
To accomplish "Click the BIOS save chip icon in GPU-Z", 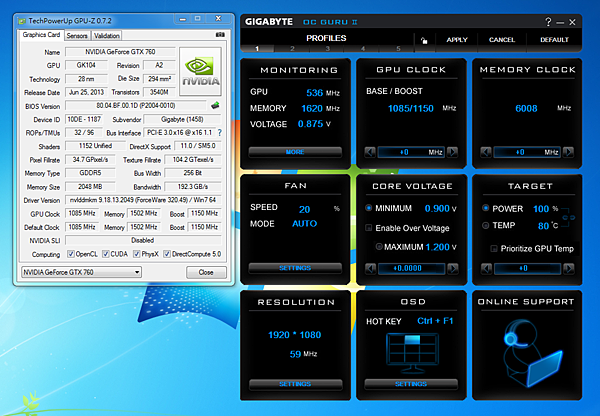I will pyautogui.click(x=215, y=105).
